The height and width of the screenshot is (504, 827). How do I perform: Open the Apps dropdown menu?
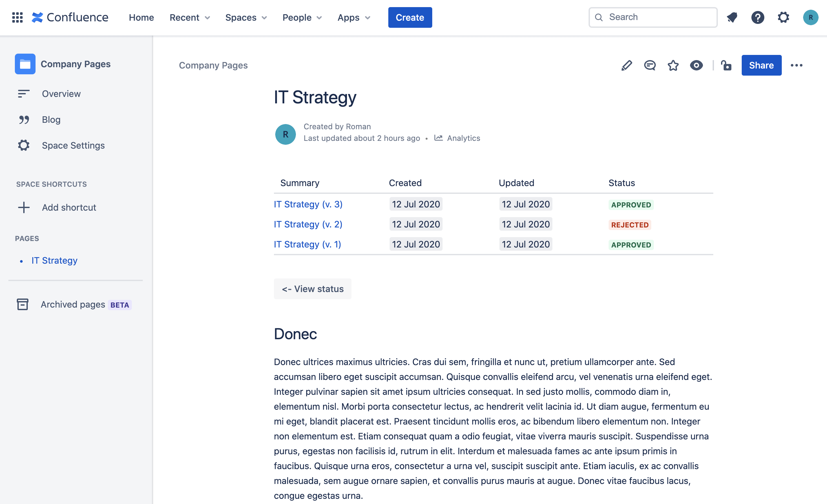(353, 17)
